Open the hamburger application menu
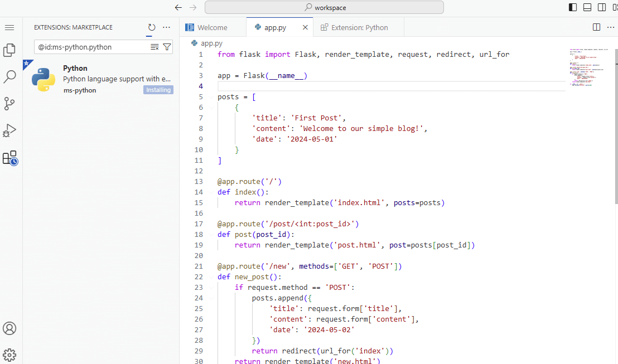 click(9, 27)
